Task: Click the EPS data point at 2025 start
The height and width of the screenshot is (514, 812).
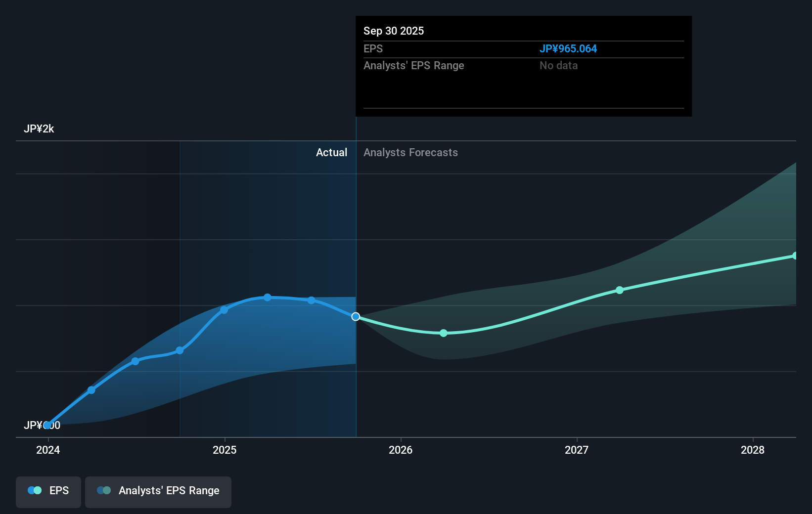Action: [224, 310]
